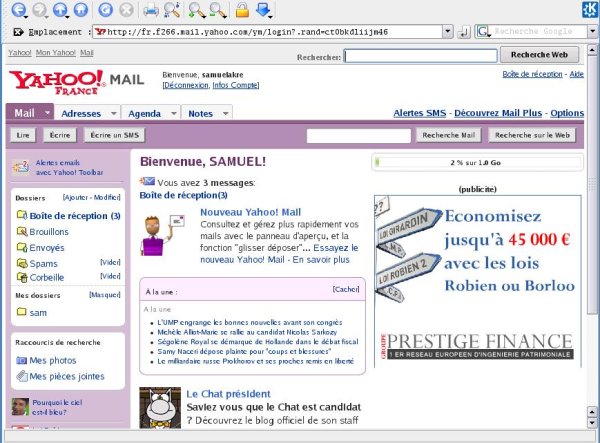Click the envelope icon beside message count
600x443 pixels.
click(147, 181)
